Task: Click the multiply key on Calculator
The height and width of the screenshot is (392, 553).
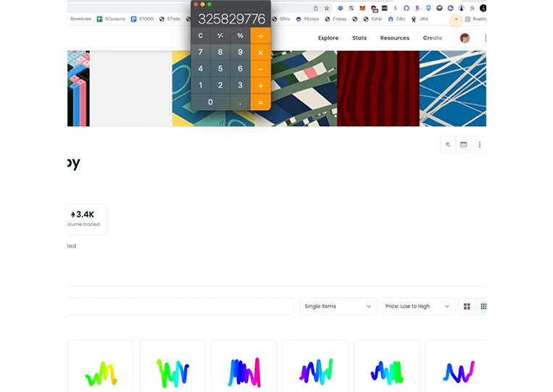Action: [260, 52]
